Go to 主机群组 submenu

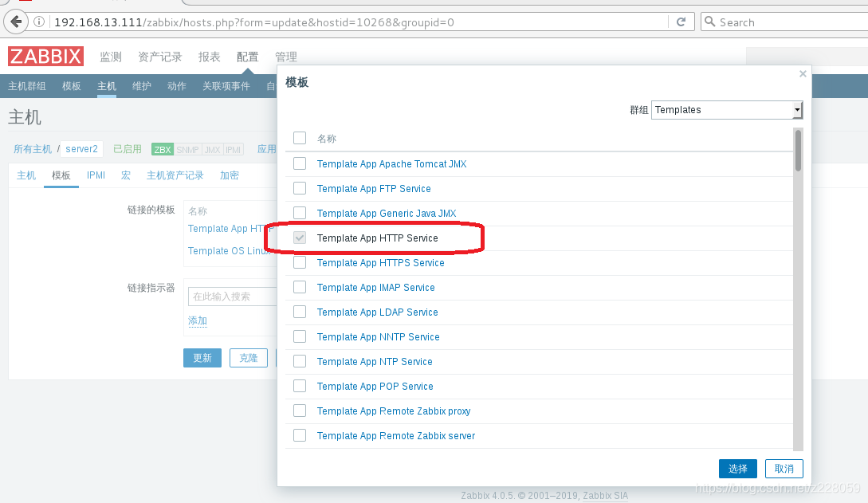pos(26,86)
